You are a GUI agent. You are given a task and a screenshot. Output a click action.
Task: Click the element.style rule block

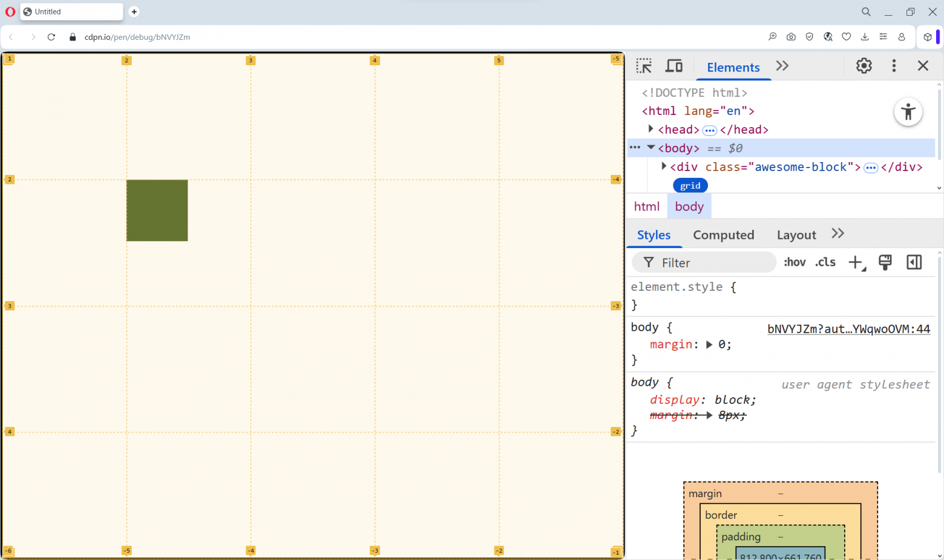click(781, 296)
